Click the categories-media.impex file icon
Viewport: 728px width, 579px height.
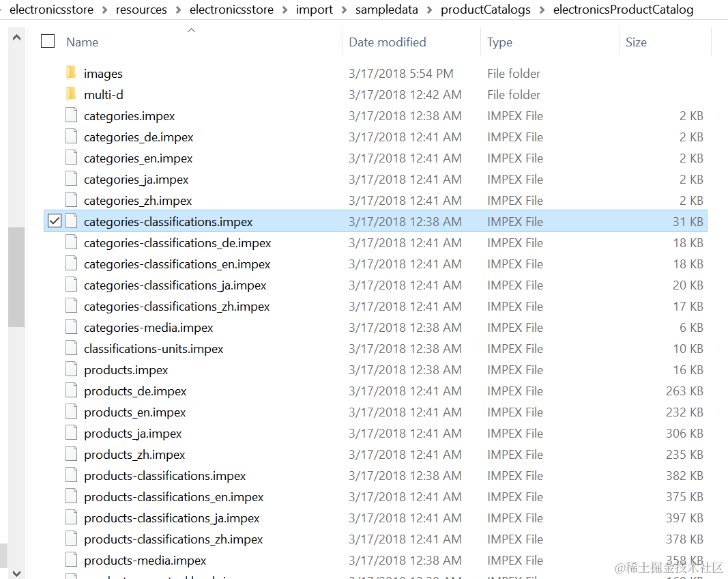71,326
